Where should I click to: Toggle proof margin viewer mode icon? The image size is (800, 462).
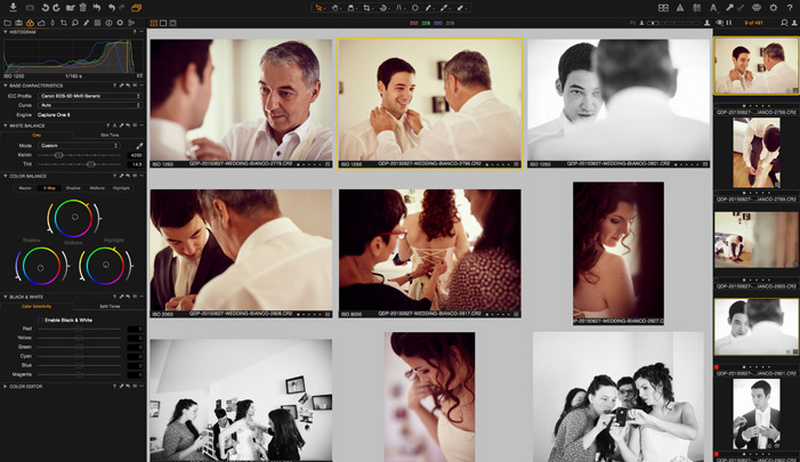[x=173, y=23]
